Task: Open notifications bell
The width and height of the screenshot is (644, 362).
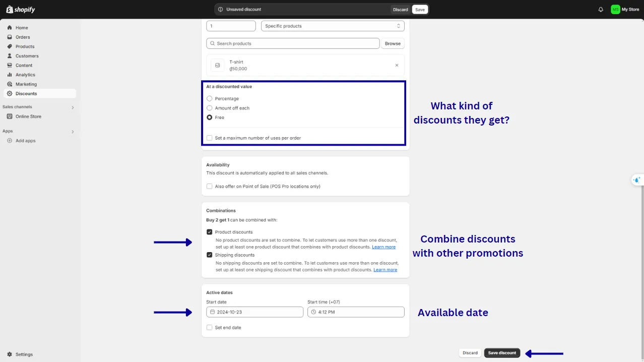Action: [601, 10]
